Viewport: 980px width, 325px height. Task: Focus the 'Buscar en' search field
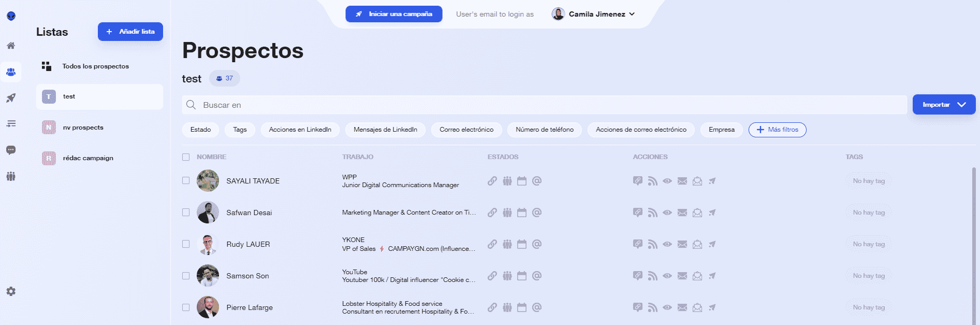(x=544, y=105)
